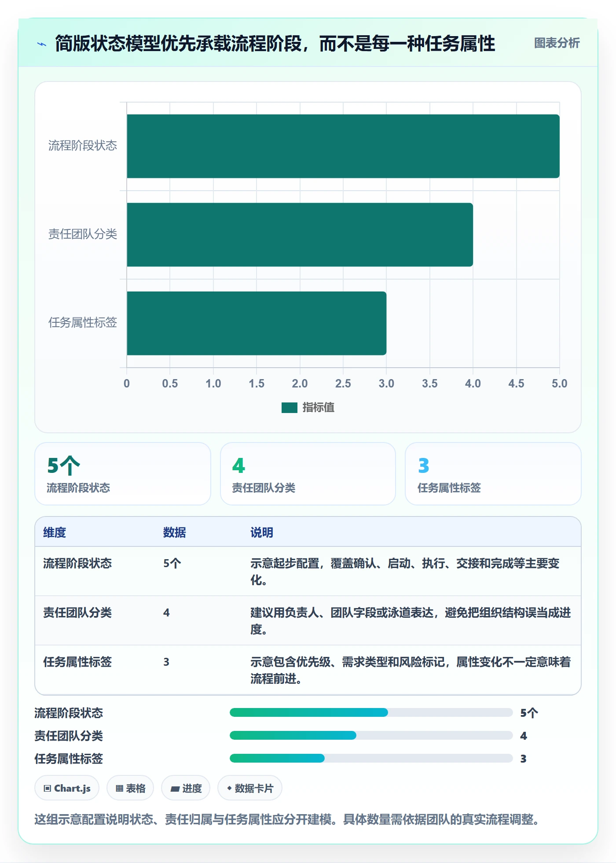Open the 3 任务属性标签 data card
The height and width of the screenshot is (863, 616).
point(493,474)
